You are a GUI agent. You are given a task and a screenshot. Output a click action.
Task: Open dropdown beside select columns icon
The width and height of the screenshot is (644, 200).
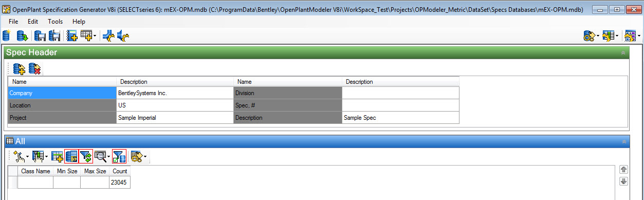pos(47,156)
